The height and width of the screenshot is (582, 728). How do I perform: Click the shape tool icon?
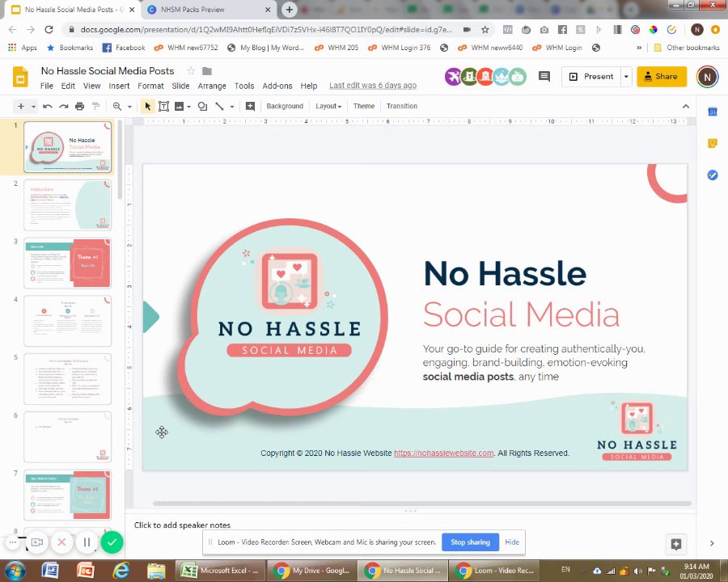point(202,106)
